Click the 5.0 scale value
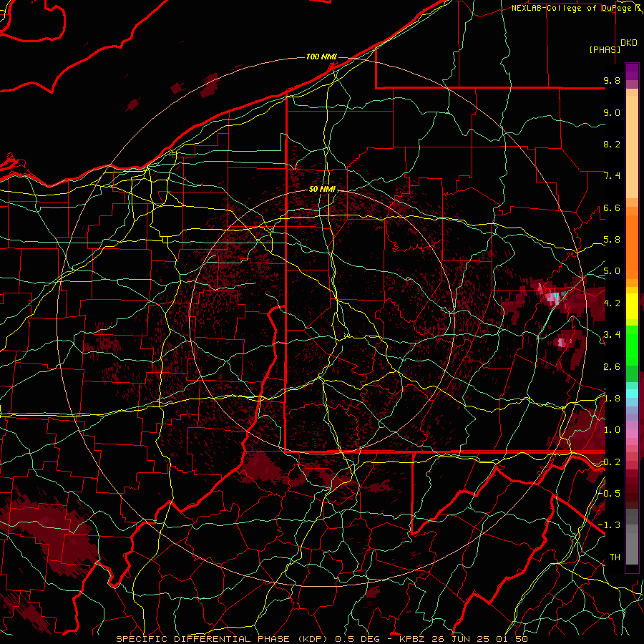Viewport: 644px width, 644px height. pyautogui.click(x=612, y=271)
